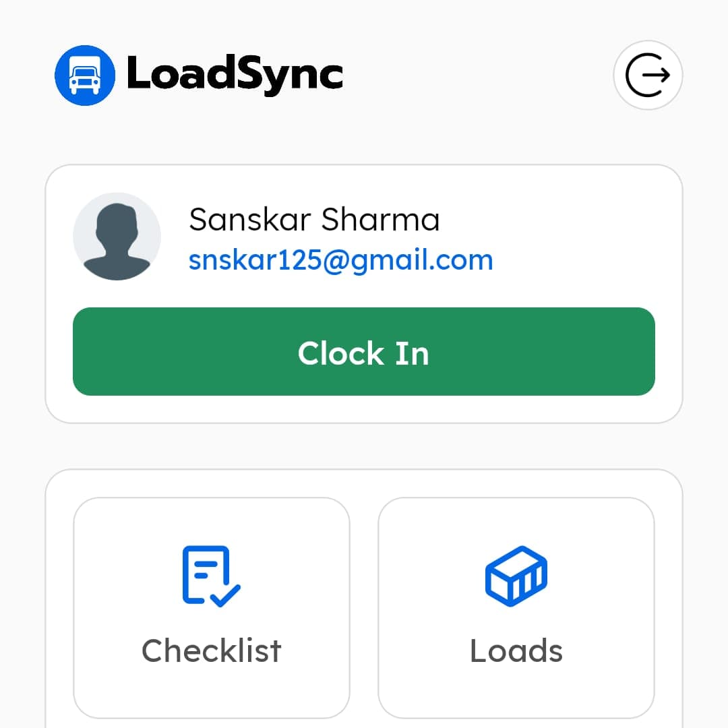This screenshot has width=728, height=728.
Task: Open the Checklist section card
Action: click(x=211, y=607)
